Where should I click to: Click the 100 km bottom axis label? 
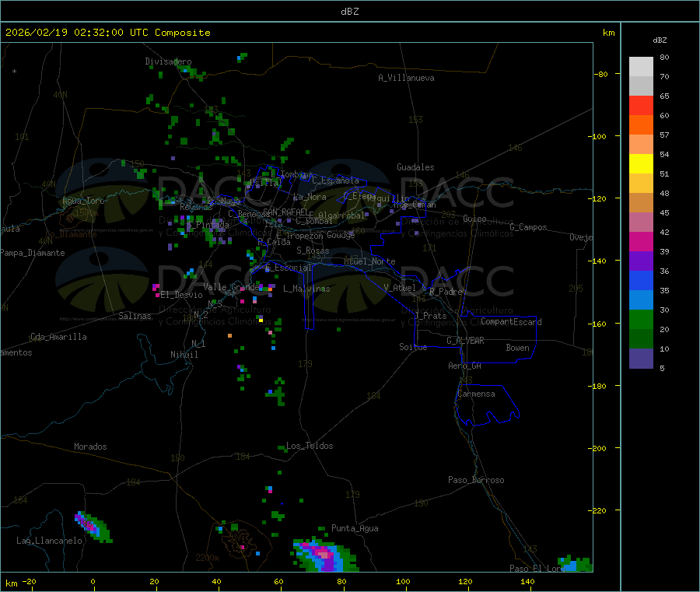403,581
